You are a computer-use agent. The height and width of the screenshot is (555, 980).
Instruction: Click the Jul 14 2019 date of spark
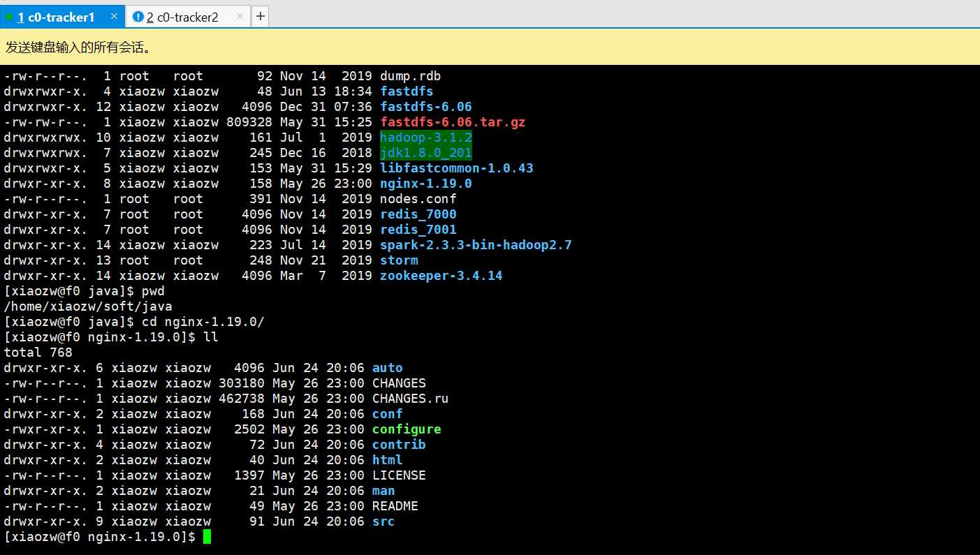(326, 245)
